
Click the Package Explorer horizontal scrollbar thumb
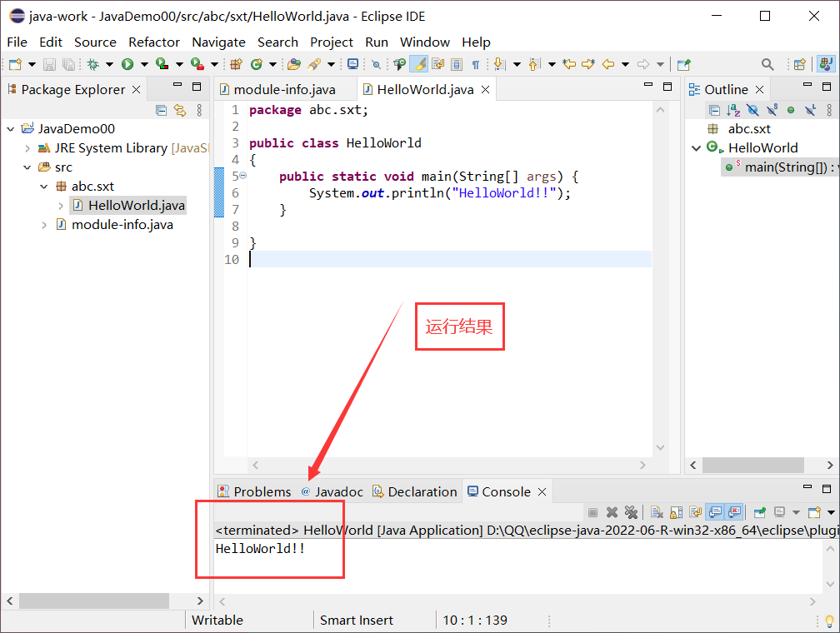[x=93, y=601]
